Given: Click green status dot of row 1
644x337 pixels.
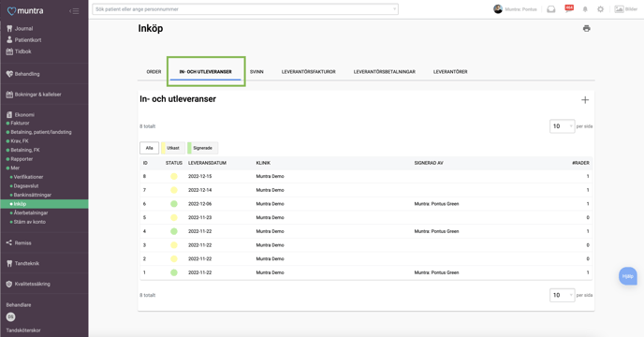Looking at the screenshot, I should point(174,272).
